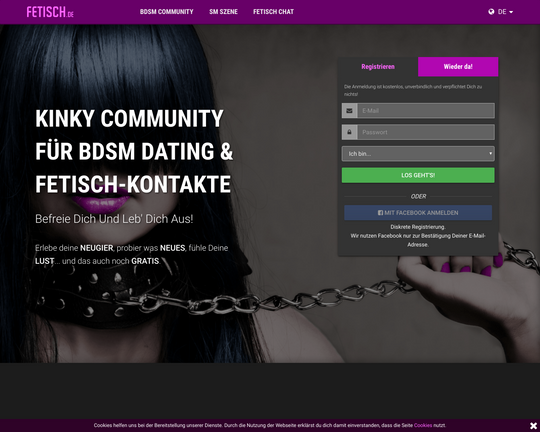Click the envelope icon beside E-Mail
Screen dimensions: 540x432
pyautogui.click(x=349, y=111)
